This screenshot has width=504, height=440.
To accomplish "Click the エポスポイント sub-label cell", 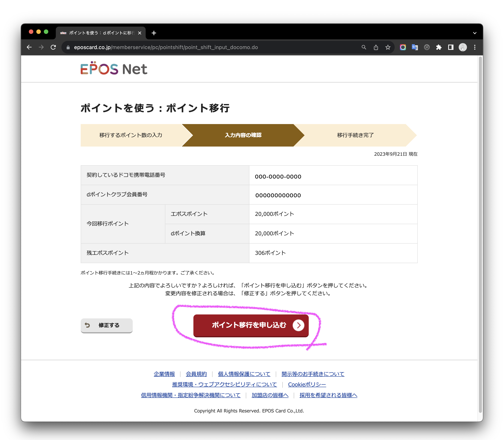I will click(207, 214).
